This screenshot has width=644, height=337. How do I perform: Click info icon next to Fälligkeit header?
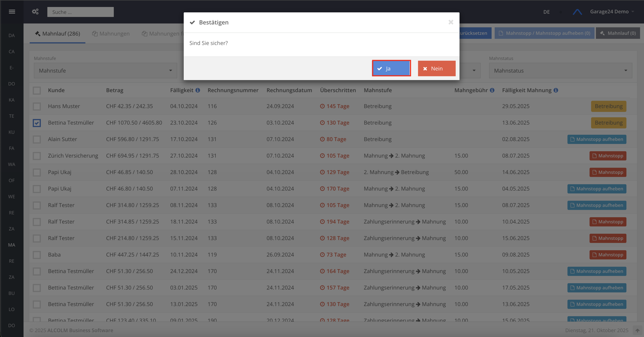pos(198,90)
